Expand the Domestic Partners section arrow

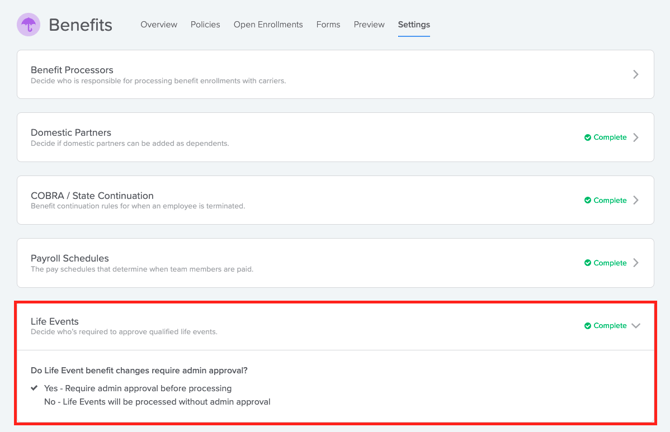point(636,138)
